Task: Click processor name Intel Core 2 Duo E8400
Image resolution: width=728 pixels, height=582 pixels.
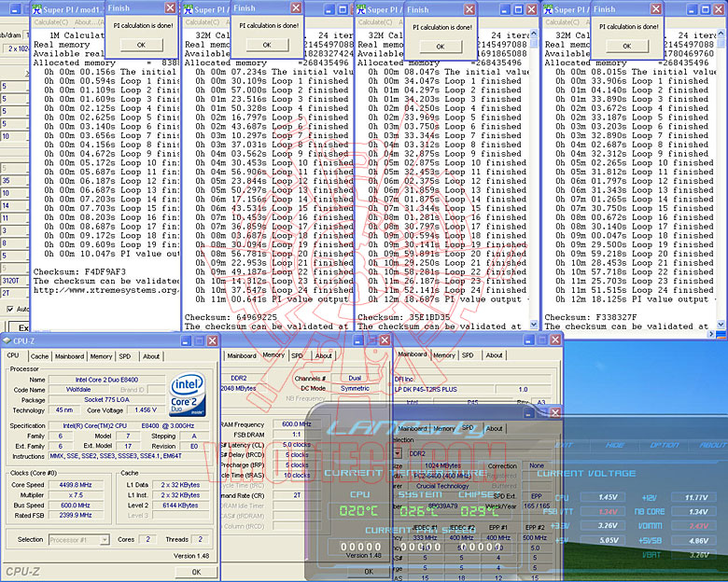Action: [106, 380]
